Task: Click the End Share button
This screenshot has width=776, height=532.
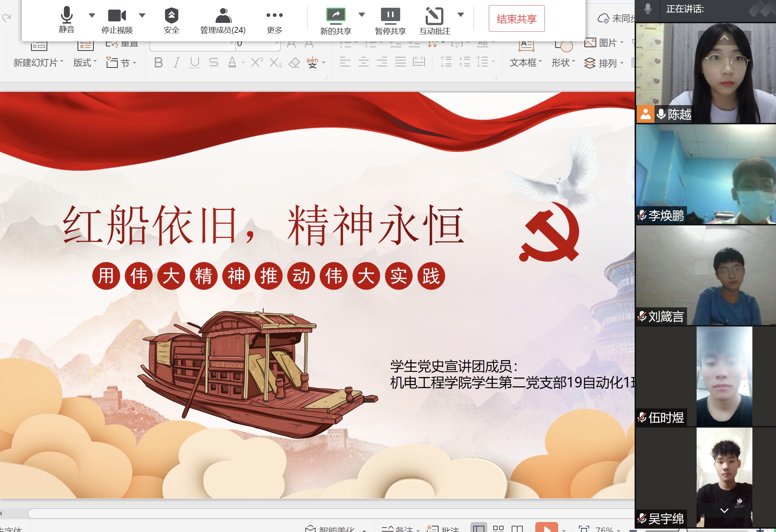Action: pyautogui.click(x=516, y=19)
